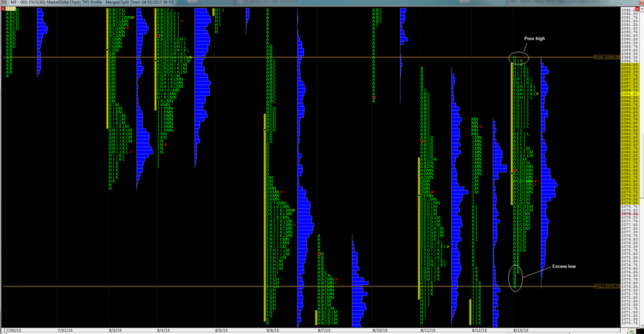Select the ESU5 symbol label
This screenshot has width=644, height=334.
pos(10,8)
